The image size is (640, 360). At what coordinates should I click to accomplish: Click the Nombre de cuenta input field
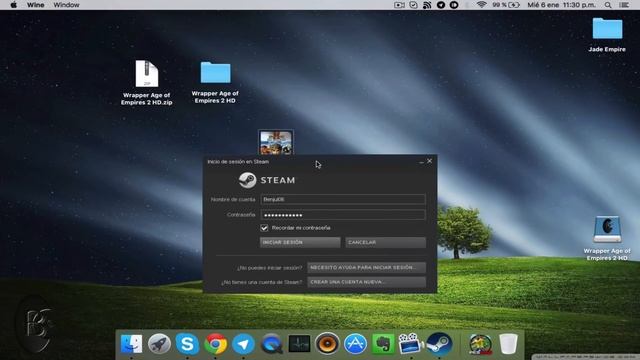(343, 199)
